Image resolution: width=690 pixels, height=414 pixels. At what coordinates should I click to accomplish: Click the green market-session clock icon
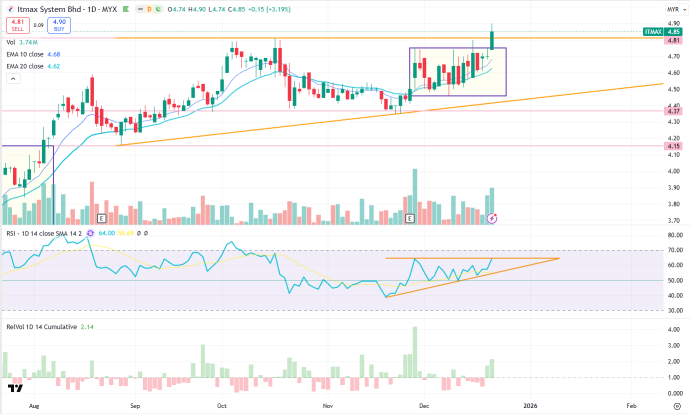158,9
